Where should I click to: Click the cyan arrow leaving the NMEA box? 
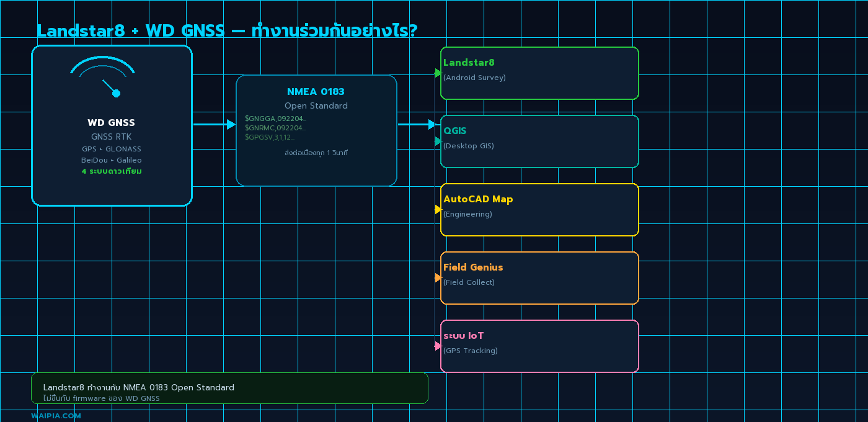pos(417,125)
